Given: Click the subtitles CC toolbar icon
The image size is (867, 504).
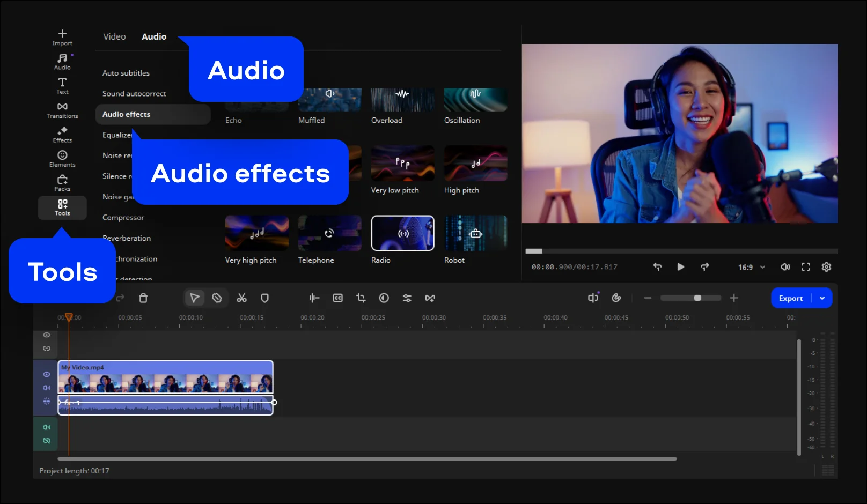Looking at the screenshot, I should 337,298.
